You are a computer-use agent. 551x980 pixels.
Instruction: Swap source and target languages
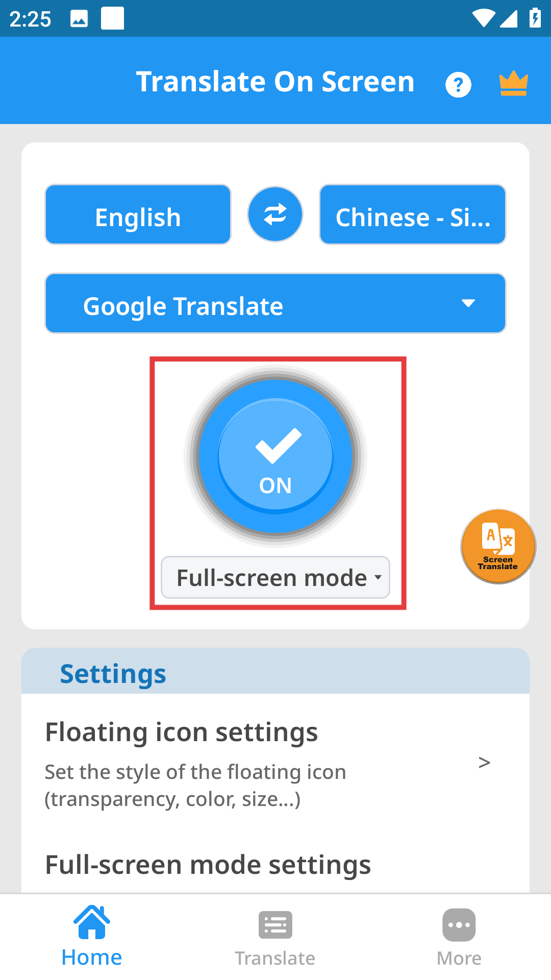[x=275, y=214]
